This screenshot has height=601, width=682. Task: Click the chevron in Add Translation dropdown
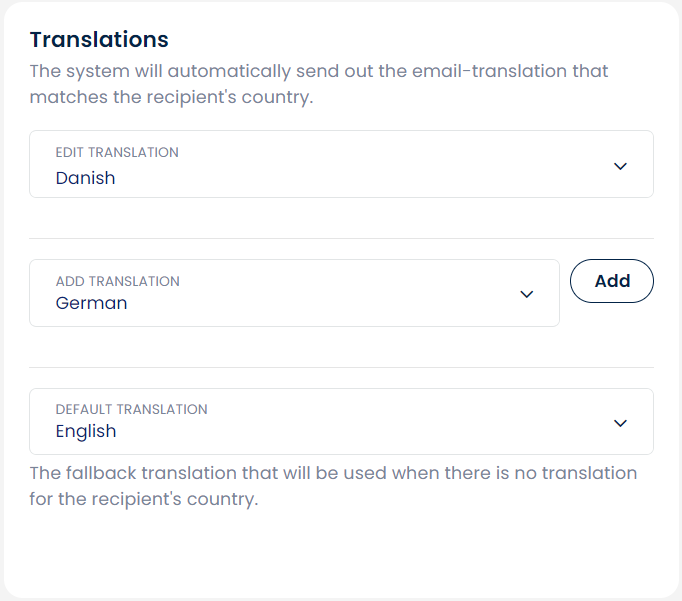(527, 294)
